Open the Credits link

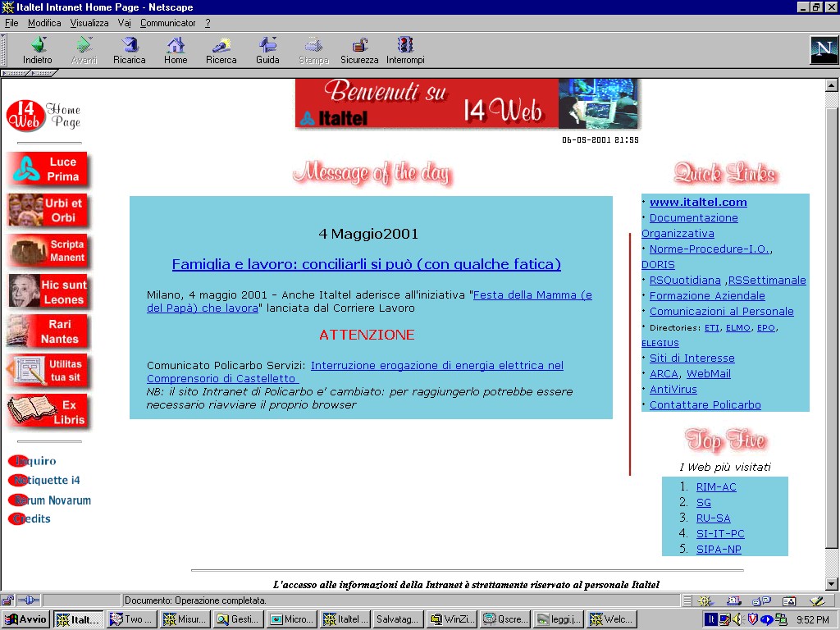point(30,518)
